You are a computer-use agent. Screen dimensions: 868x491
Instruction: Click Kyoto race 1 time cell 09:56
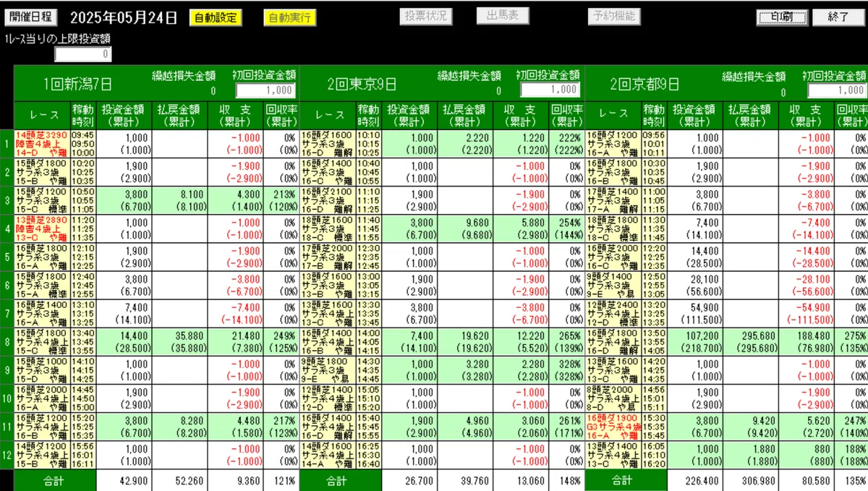click(656, 144)
